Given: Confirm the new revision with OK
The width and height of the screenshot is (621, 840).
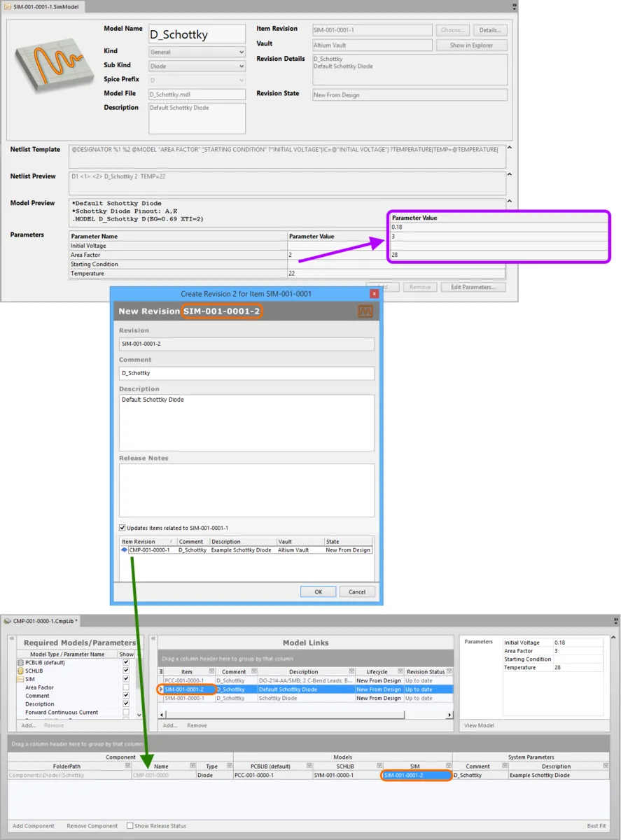Looking at the screenshot, I should [318, 591].
